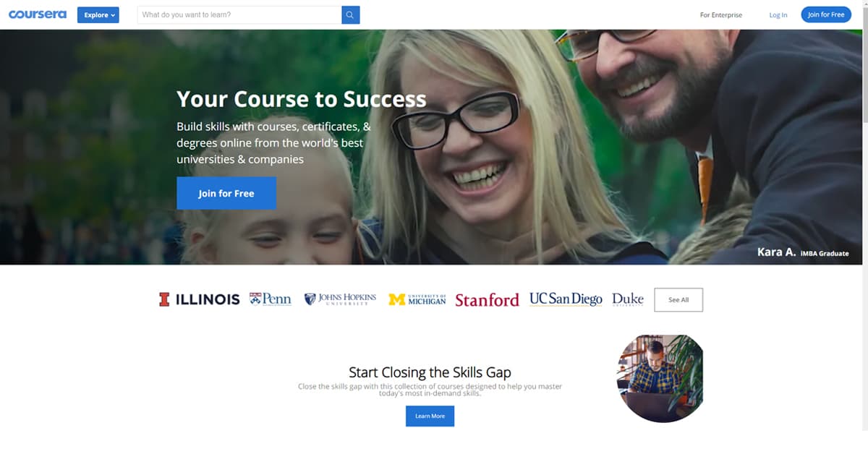Select the Duke university logo
Screen dimensions: 868x454
627,299
